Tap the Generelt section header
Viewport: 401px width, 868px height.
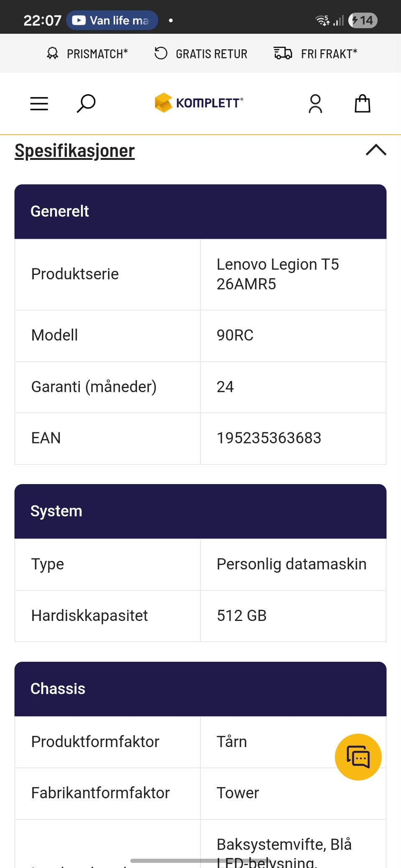(200, 212)
